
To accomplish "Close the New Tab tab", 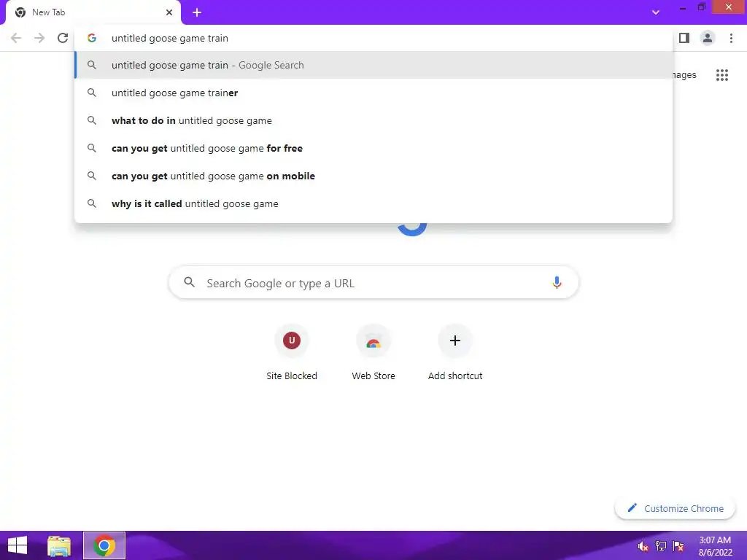I will click(169, 12).
